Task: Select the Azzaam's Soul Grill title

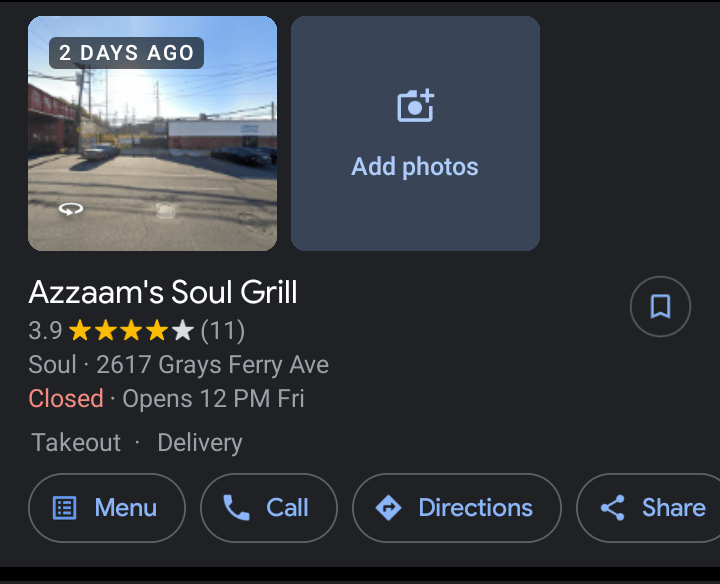Action: click(x=163, y=292)
